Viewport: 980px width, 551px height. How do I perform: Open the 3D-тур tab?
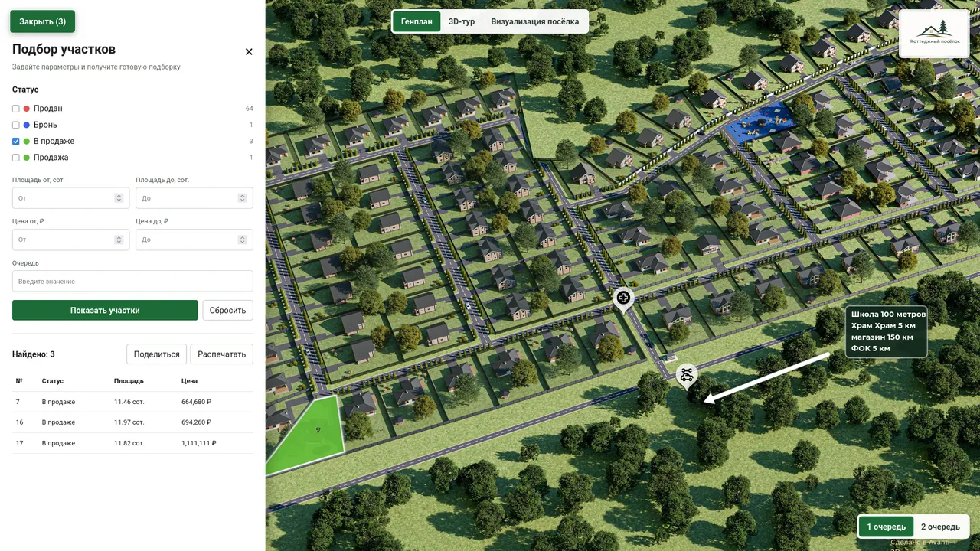(462, 21)
